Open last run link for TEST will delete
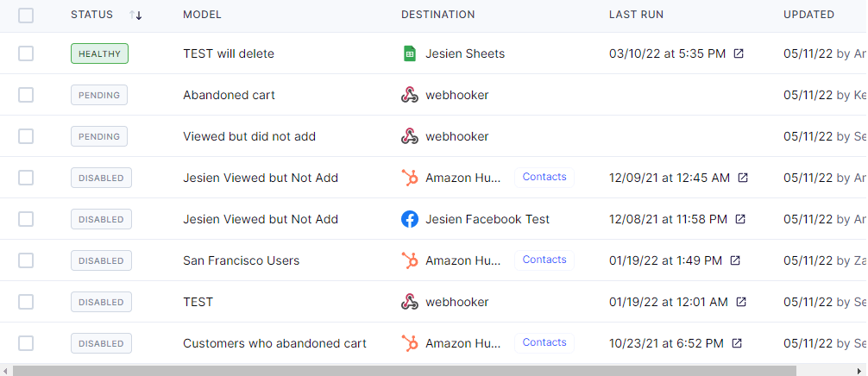The width and height of the screenshot is (868, 376). pyautogui.click(x=739, y=53)
